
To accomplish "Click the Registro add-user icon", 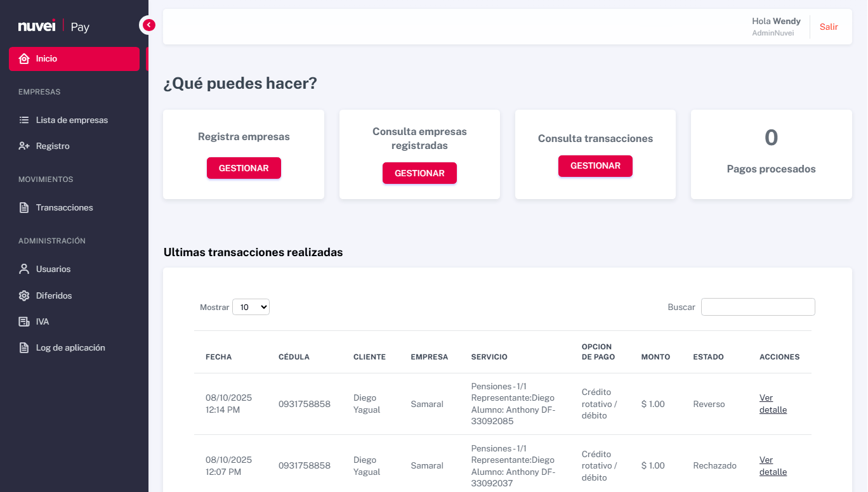I will tap(23, 146).
